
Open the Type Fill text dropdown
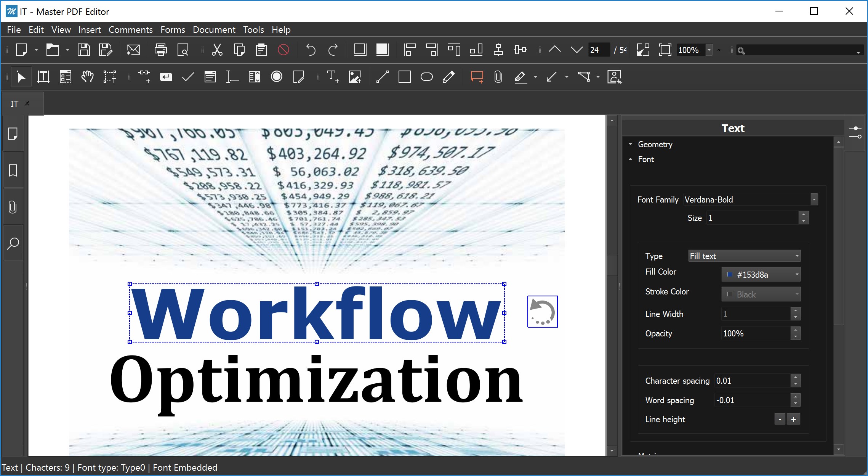tap(744, 256)
